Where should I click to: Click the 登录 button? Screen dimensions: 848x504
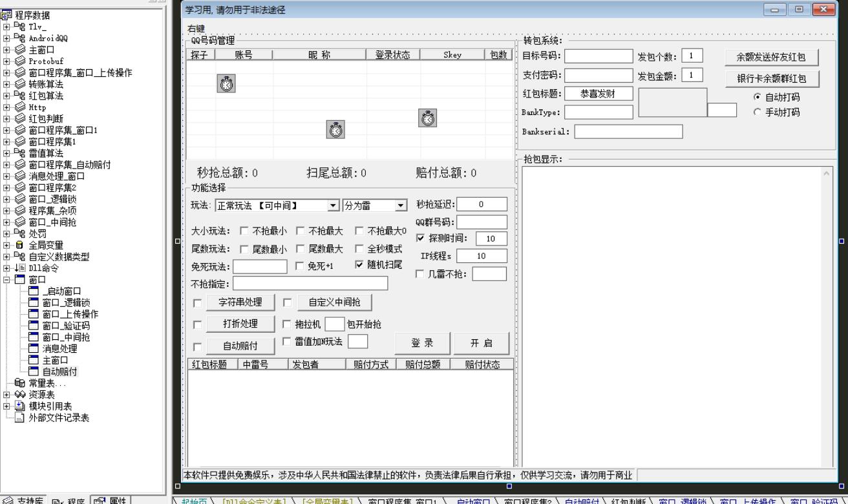tap(422, 342)
